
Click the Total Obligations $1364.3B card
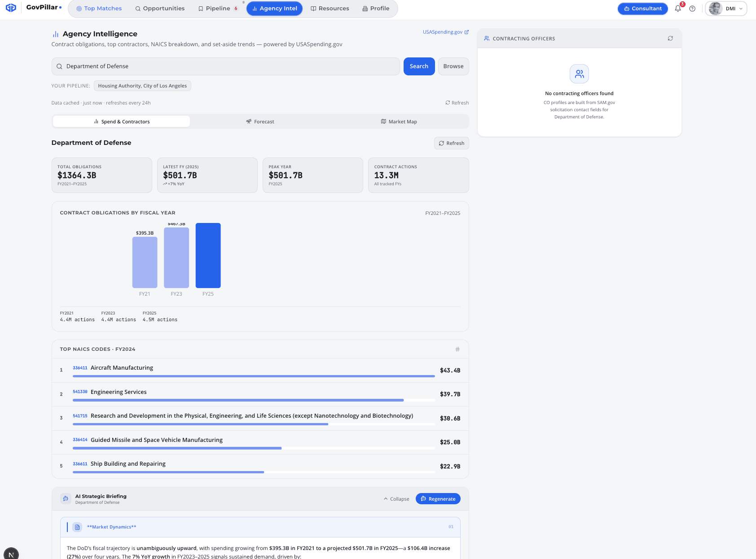click(102, 175)
